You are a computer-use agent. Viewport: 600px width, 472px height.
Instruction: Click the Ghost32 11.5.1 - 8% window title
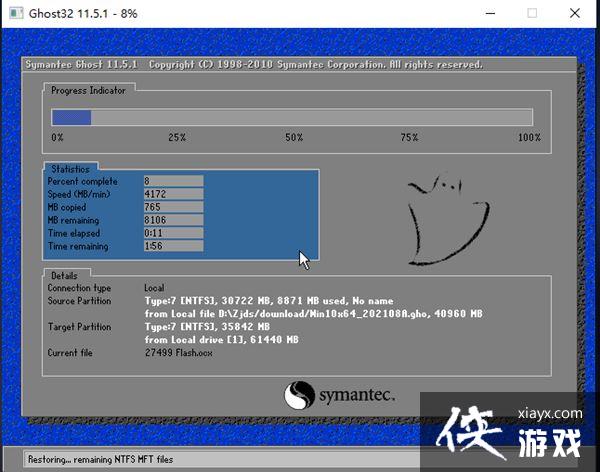83,14
